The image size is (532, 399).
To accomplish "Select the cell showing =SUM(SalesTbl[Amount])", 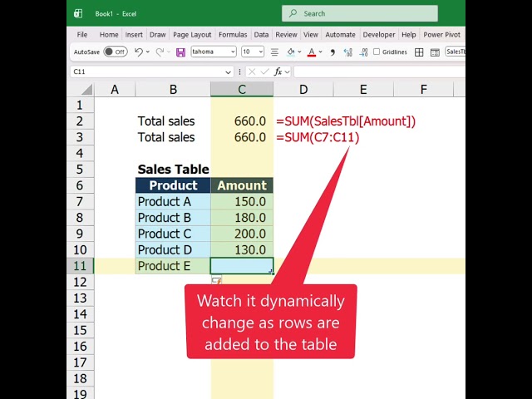I will coord(346,121).
